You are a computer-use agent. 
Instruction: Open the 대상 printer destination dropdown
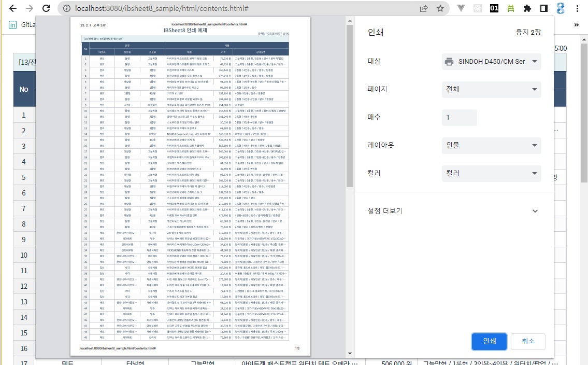tap(491, 61)
